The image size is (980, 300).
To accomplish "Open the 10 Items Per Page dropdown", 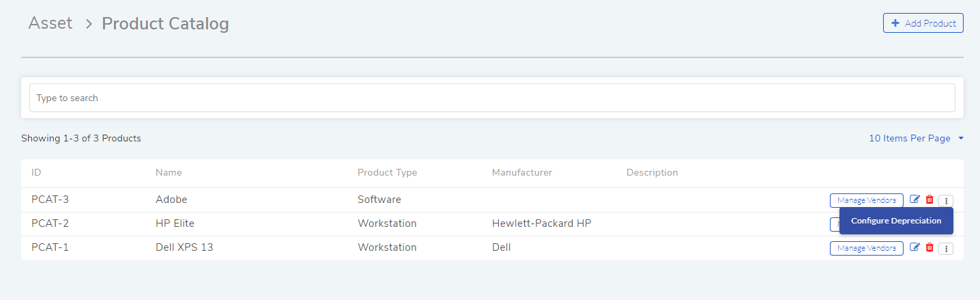I will [x=916, y=138].
